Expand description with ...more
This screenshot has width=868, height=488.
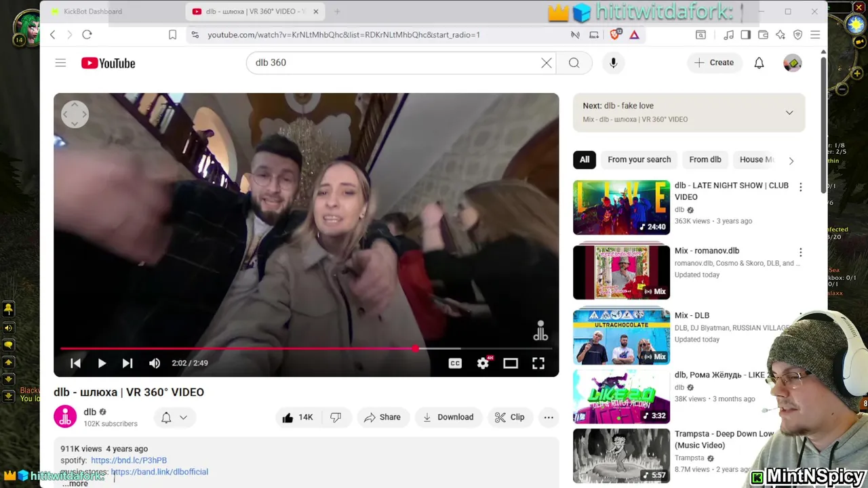(x=75, y=483)
